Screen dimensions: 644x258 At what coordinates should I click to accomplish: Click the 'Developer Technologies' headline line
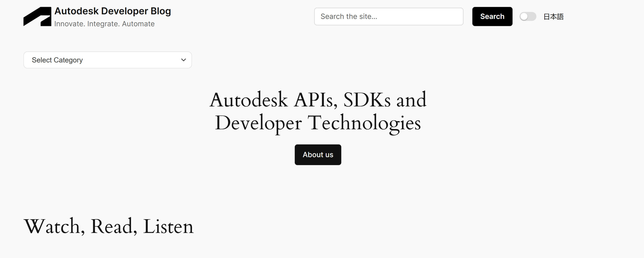pyautogui.click(x=318, y=123)
